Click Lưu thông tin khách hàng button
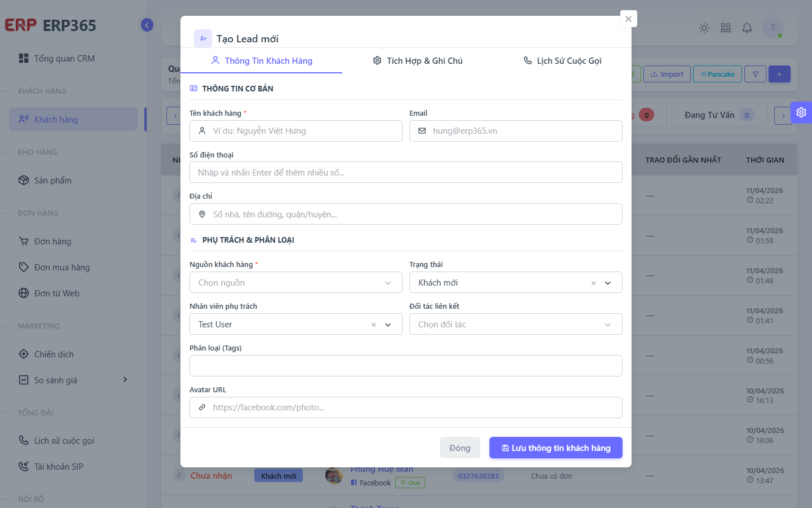This screenshot has width=812, height=508. coord(556,448)
